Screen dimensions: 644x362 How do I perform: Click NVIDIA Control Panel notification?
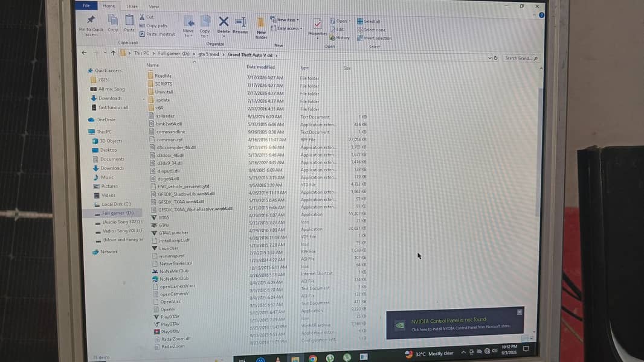click(x=455, y=323)
